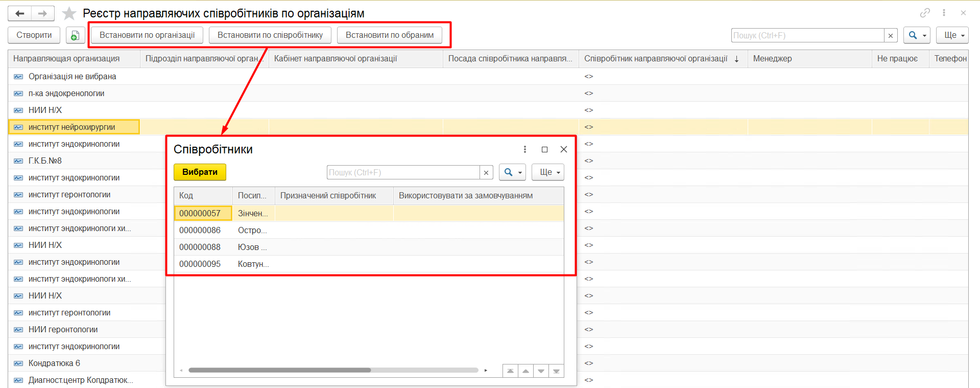The width and height of the screenshot is (980, 388).
Task: Click the forward navigation arrow
Action: pos(43,13)
